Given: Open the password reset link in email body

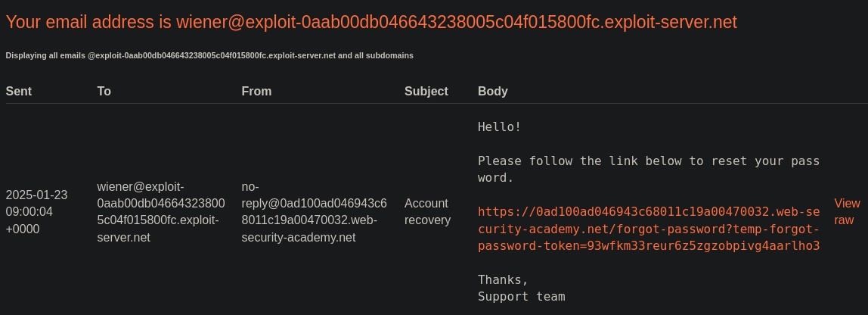Looking at the screenshot, I should (648, 229).
